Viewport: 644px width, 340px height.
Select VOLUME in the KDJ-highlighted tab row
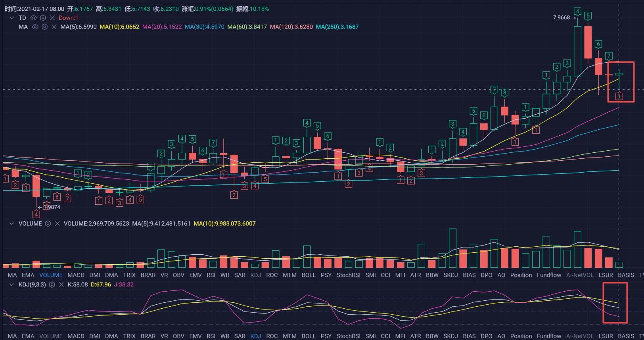coord(51,336)
